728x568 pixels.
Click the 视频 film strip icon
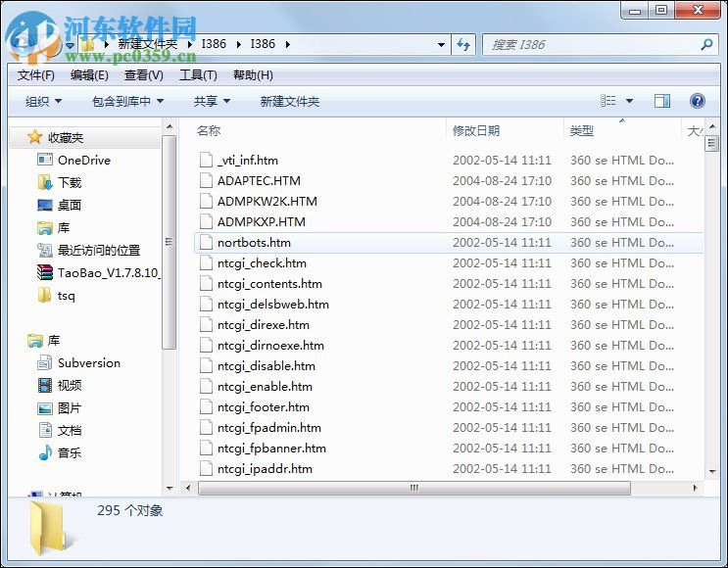[x=45, y=385]
